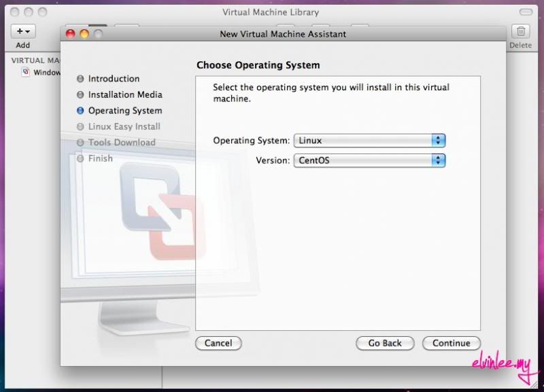This screenshot has width=544, height=392.
Task: Click the blue bullet beside Operating System step
Action: tap(80, 111)
